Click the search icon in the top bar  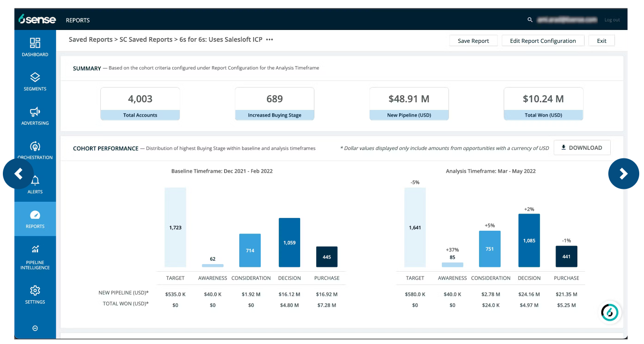(x=530, y=20)
